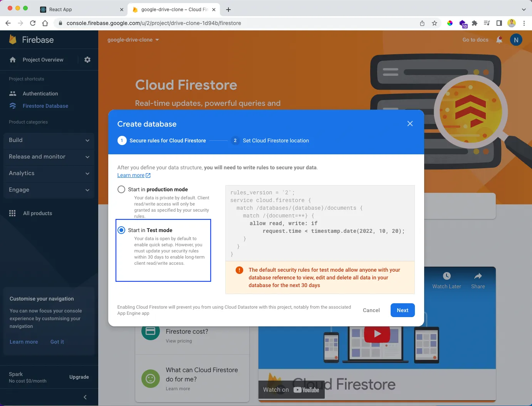This screenshot has height=406, width=532.
Task: Close the React App tab
Action: 122,9
